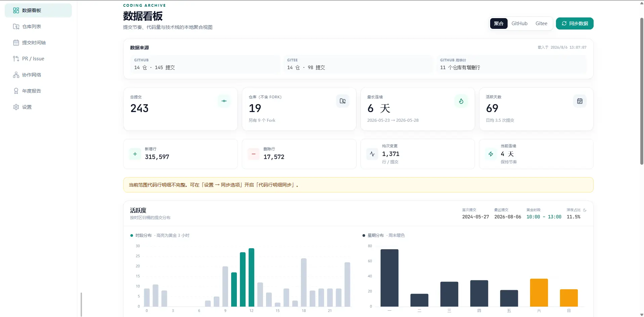644x317 pixels.
Task: Click the lightning icon in 当前连续 card
Action: coord(491,154)
